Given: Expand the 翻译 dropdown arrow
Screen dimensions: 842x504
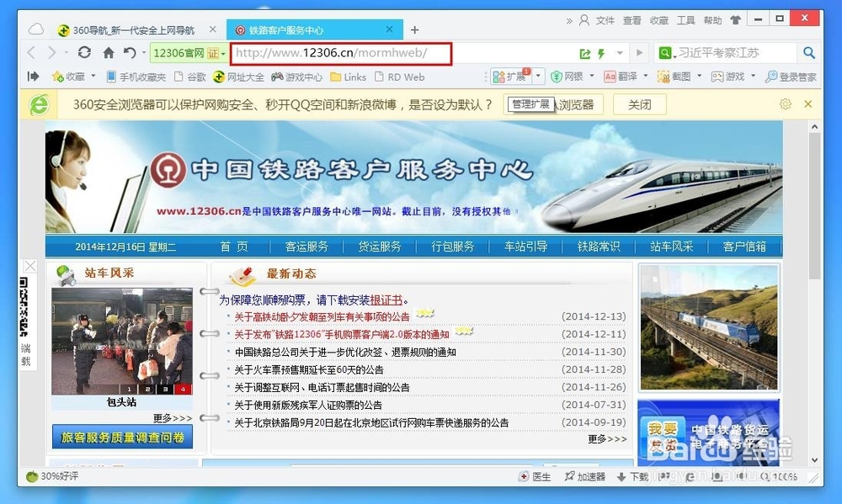Looking at the screenshot, I should pos(646,76).
